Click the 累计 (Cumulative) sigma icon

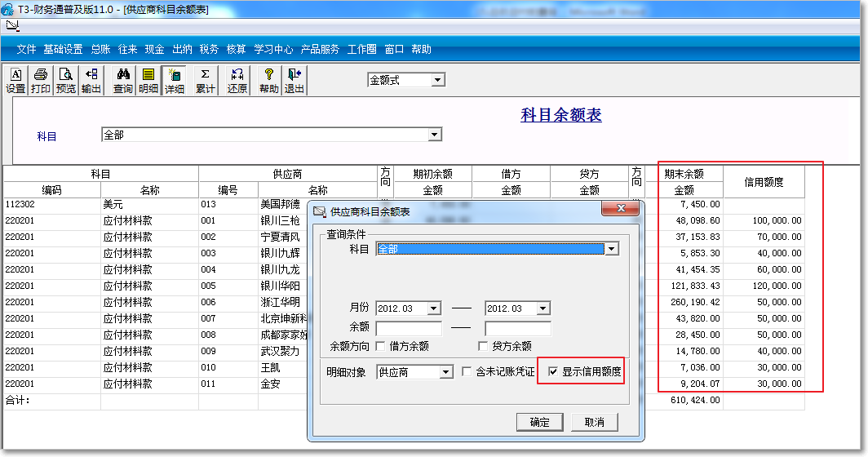(205, 80)
